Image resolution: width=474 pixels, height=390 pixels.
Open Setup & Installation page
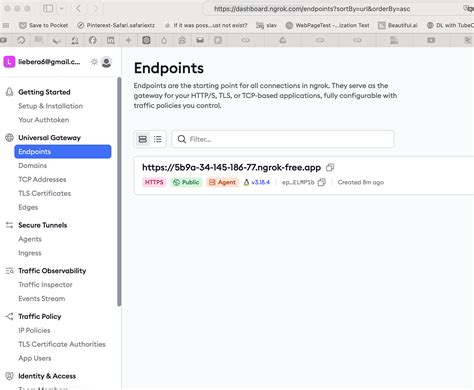pos(51,106)
